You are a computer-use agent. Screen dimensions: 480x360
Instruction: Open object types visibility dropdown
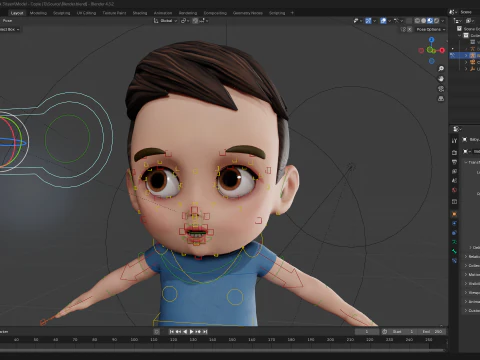pyautogui.click(x=357, y=21)
